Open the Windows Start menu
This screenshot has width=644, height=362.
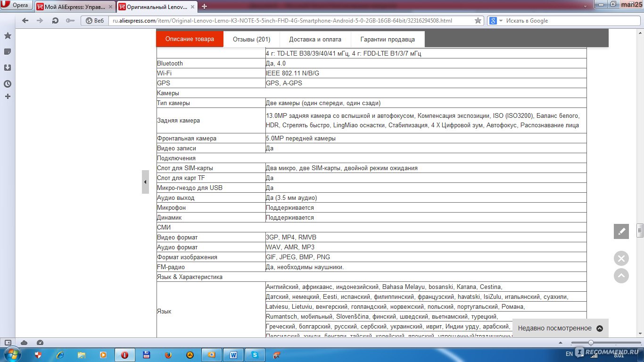13,354
